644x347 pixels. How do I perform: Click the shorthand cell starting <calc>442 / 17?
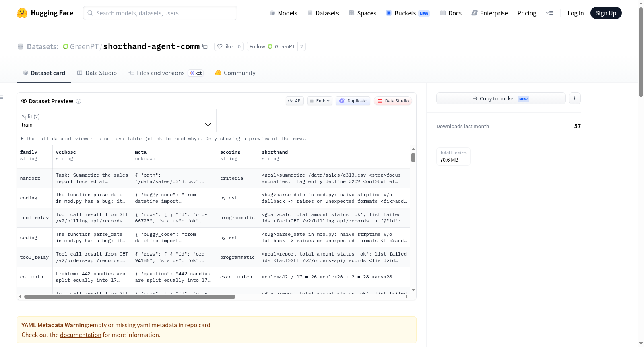coord(334,277)
